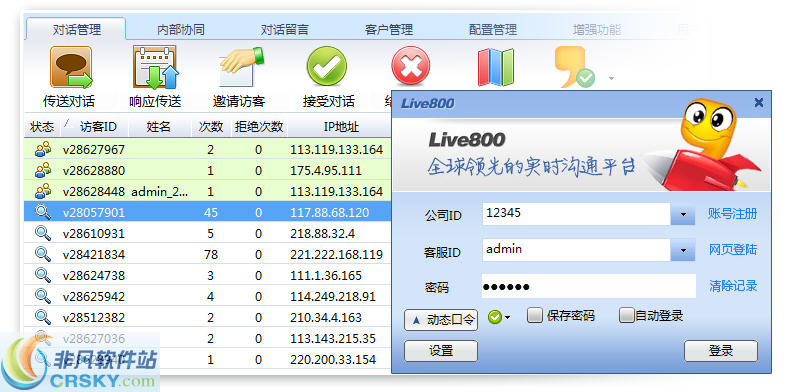Viewport: 790px width, 392px height.
Task: Click IP address 114.249.218.91
Action: 333,297
